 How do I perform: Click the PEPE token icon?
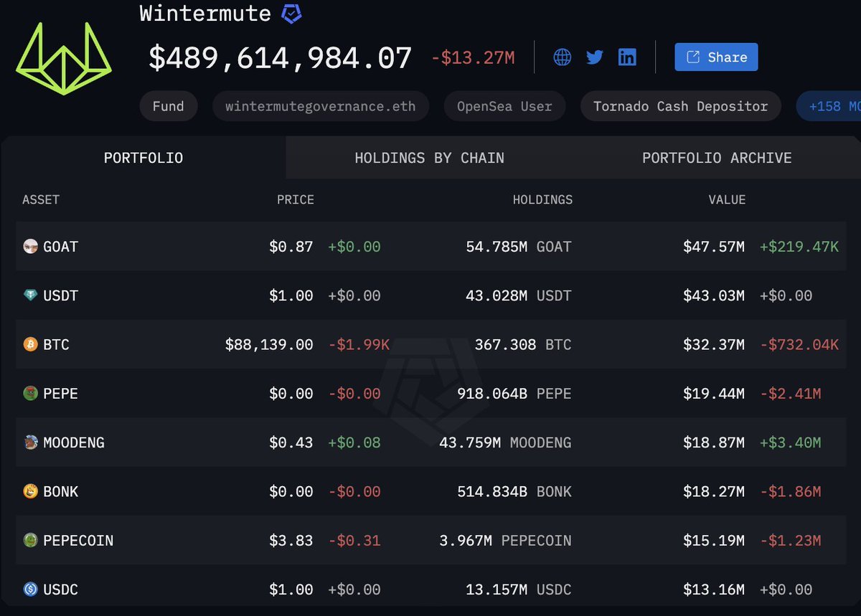[x=30, y=393]
